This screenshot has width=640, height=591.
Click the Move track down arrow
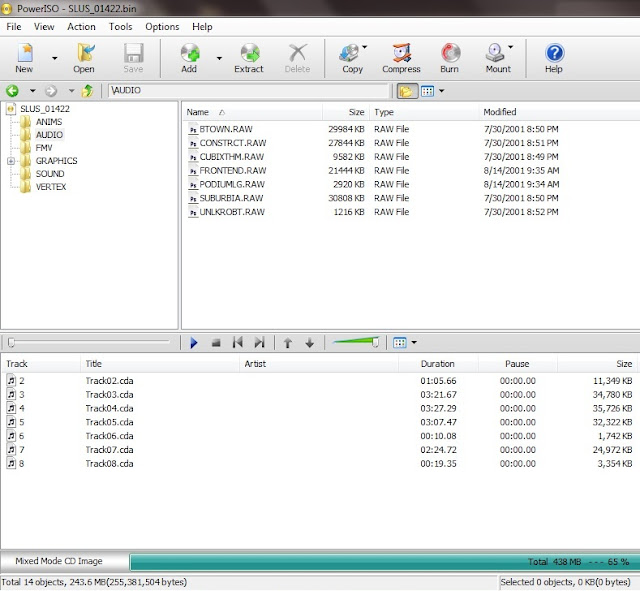[310, 343]
